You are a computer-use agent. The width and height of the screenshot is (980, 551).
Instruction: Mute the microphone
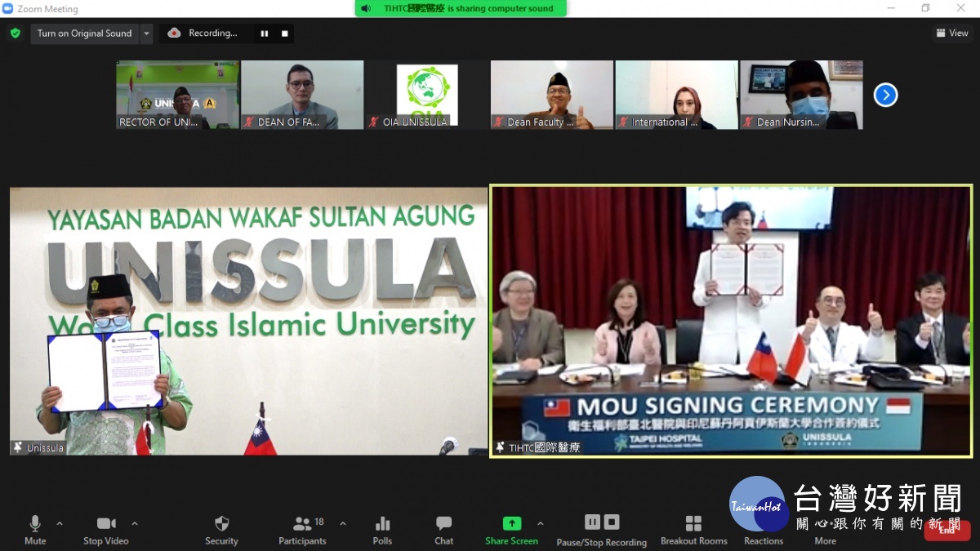click(x=35, y=531)
